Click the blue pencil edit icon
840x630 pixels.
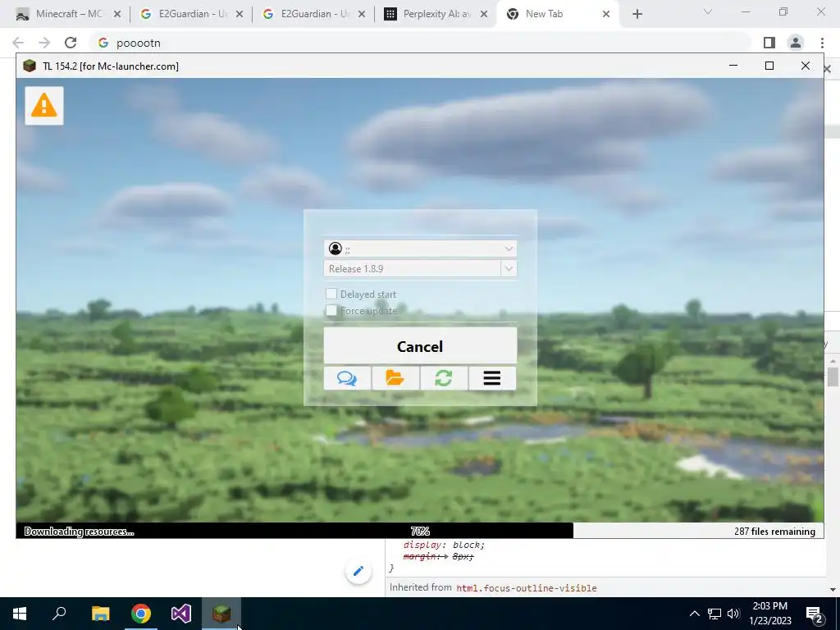coord(358,571)
